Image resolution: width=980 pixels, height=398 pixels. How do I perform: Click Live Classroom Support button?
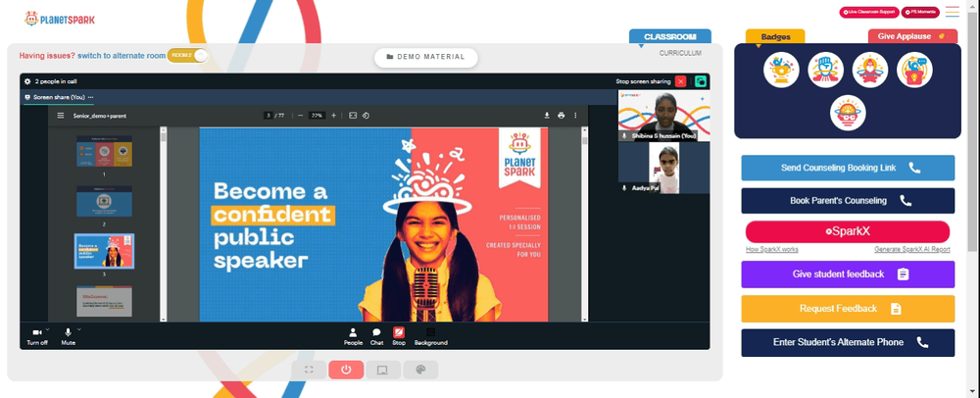(869, 12)
